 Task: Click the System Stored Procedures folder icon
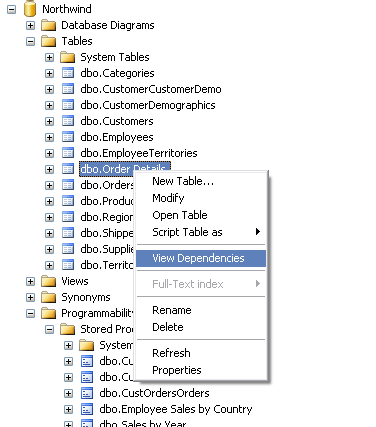pyautogui.click(x=87, y=345)
